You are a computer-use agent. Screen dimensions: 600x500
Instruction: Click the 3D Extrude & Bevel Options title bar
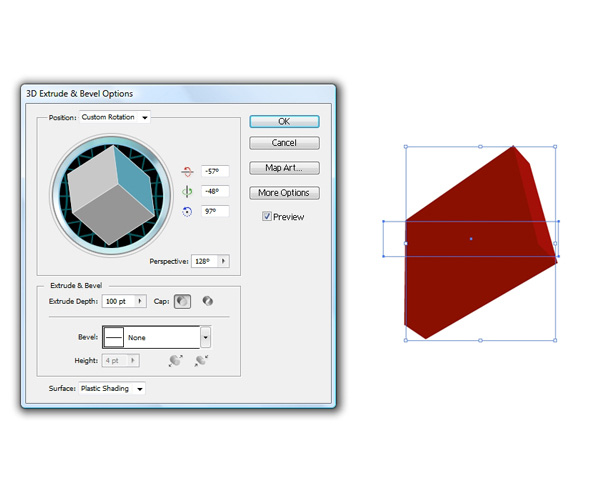point(178,94)
